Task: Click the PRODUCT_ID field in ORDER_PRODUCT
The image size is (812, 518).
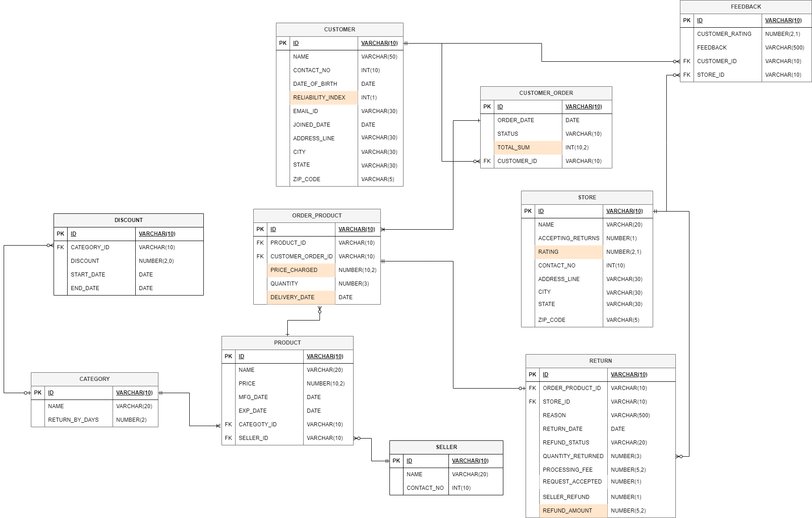Action: 288,243
